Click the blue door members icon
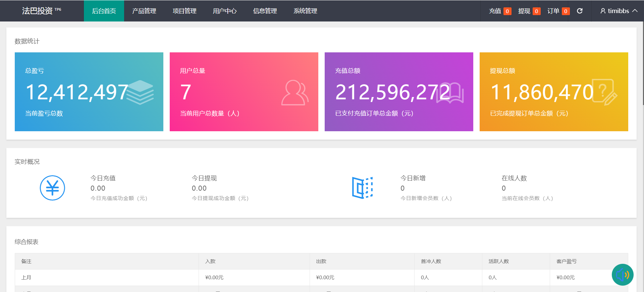The width and height of the screenshot is (644, 292). [x=362, y=188]
